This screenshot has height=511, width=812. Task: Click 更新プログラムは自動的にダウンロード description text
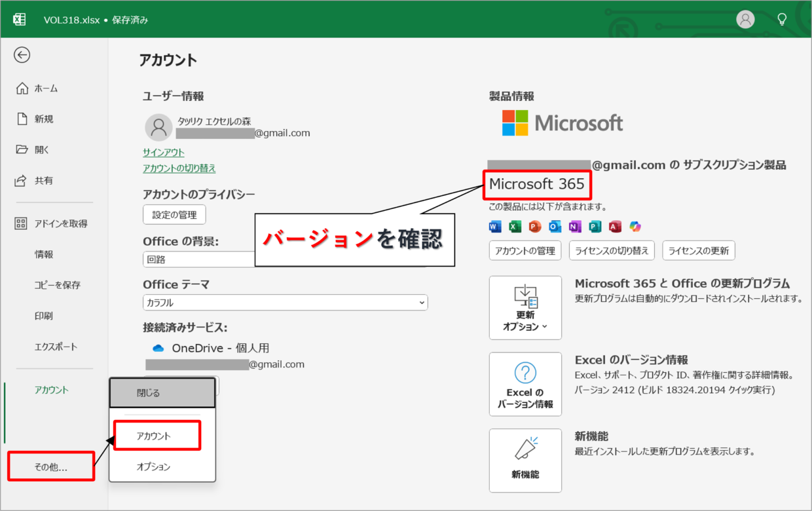689,299
